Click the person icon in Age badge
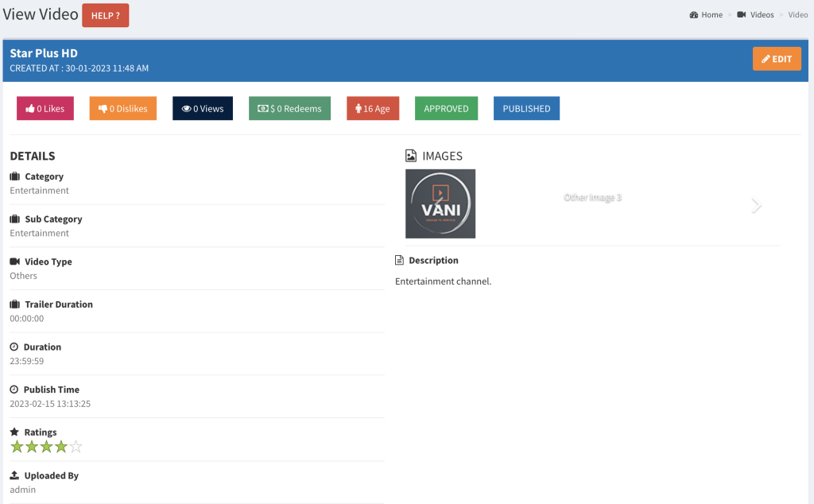The image size is (814, 504). [x=359, y=108]
